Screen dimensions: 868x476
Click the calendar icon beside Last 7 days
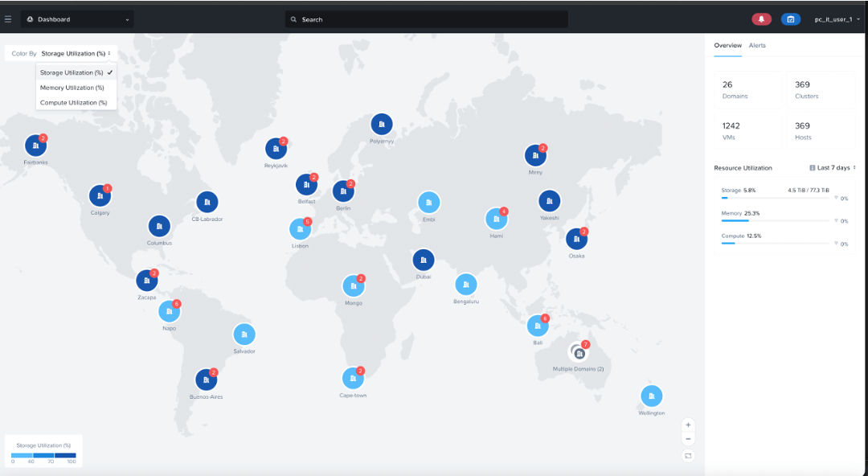pos(813,167)
